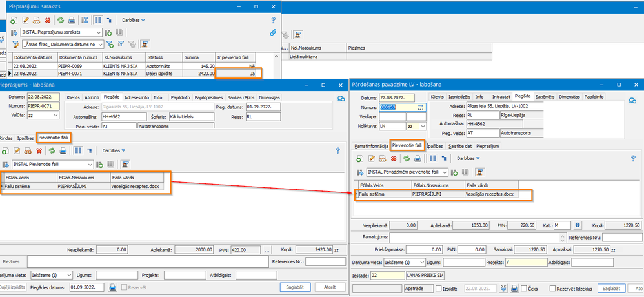Click printer icon in Pieprasījumu saraksts toolbar
Screen dimensions: 644x297
(72, 20)
